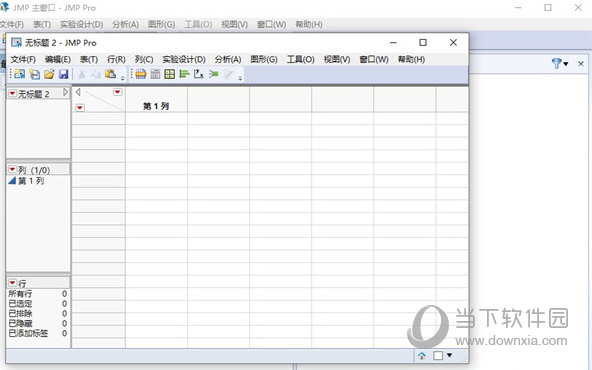Open 实验设计(D) menu in data table window
The height and width of the screenshot is (370, 592).
point(184,59)
